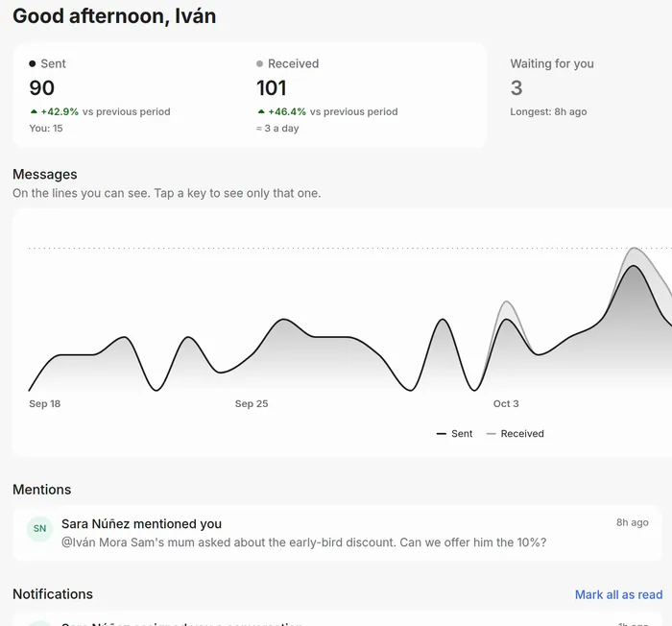
Task: Click the Notifications section heading
Action: click(53, 594)
